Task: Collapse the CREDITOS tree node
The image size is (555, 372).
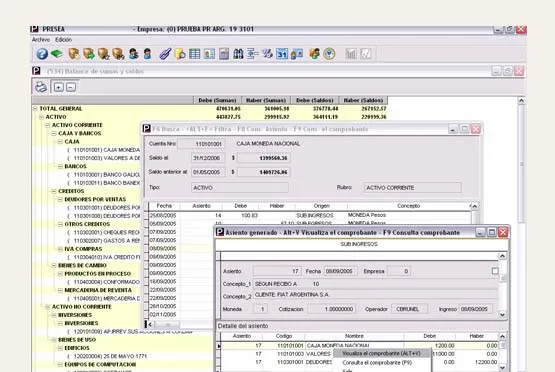Action: pos(54,191)
